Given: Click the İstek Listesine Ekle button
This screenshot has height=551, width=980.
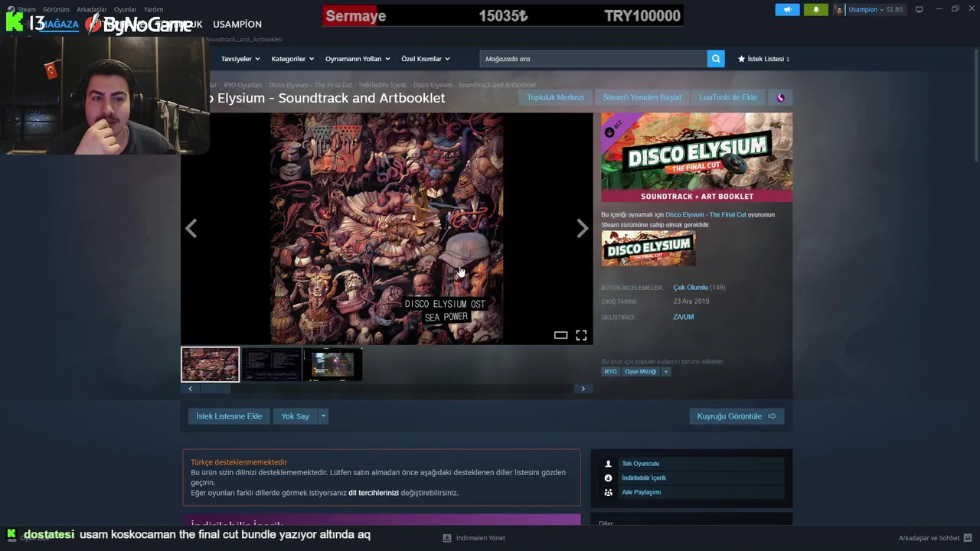Looking at the screenshot, I should [x=229, y=416].
